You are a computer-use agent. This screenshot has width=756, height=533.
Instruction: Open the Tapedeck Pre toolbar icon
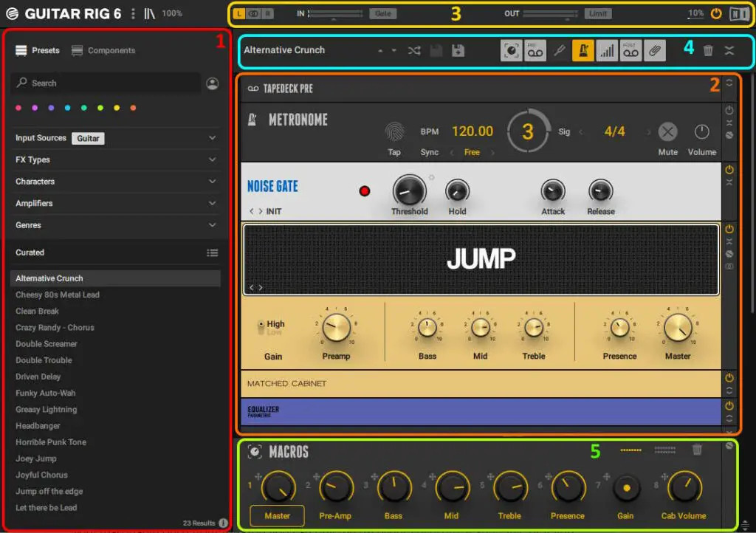point(535,50)
